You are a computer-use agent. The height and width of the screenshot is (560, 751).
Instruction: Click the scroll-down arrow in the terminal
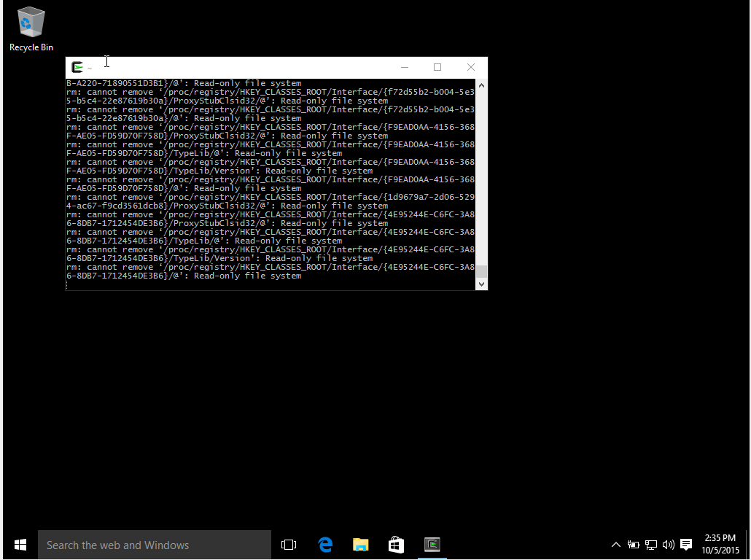pyautogui.click(x=481, y=283)
